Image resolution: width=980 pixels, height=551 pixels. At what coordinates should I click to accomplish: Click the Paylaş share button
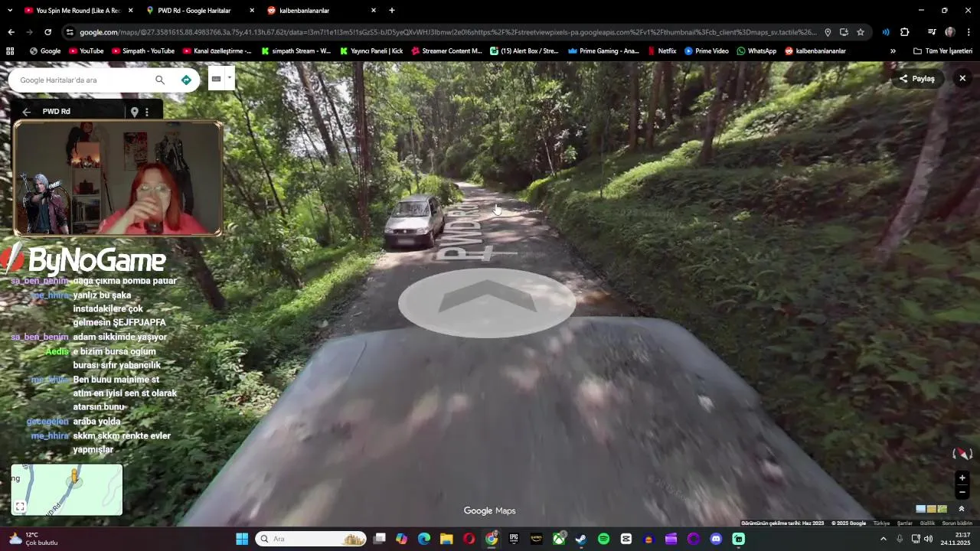click(x=917, y=79)
